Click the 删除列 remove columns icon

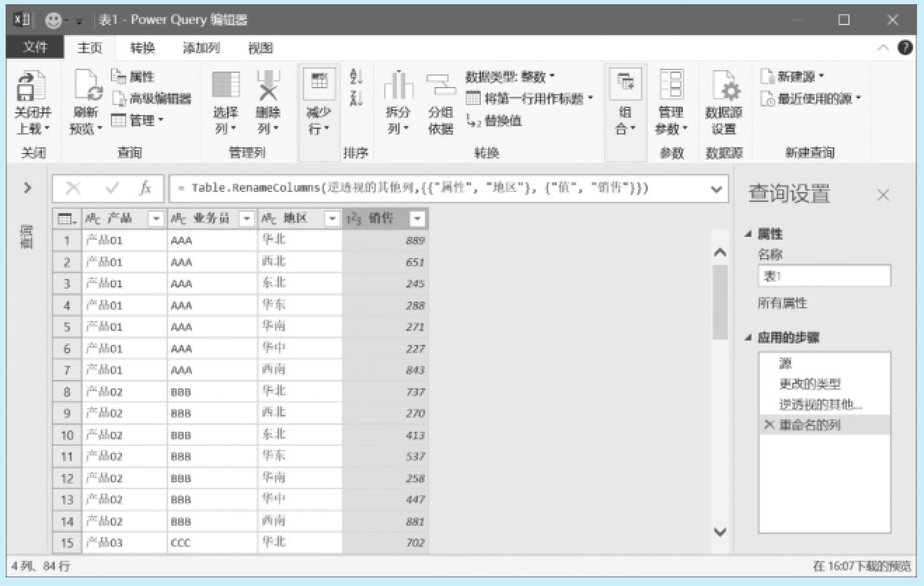point(267,87)
